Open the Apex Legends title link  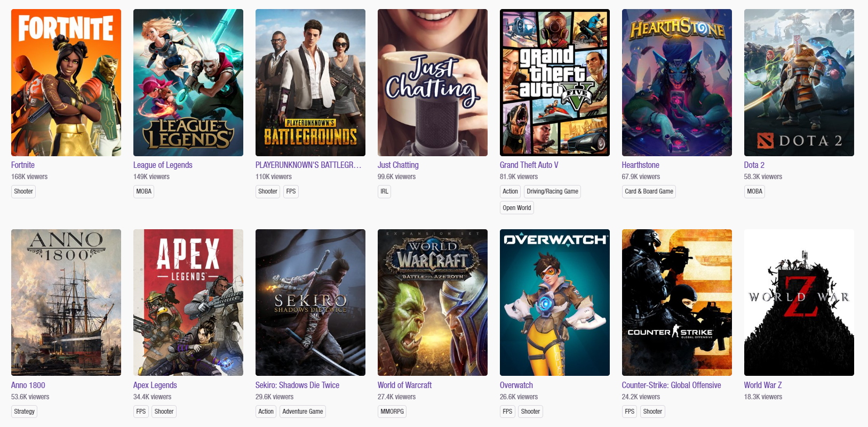(155, 385)
